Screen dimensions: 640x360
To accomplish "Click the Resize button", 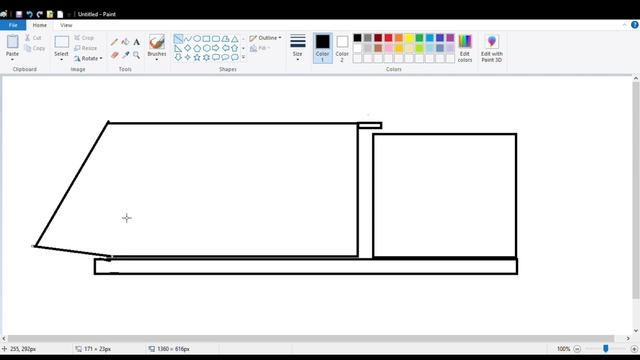I will coord(86,48).
